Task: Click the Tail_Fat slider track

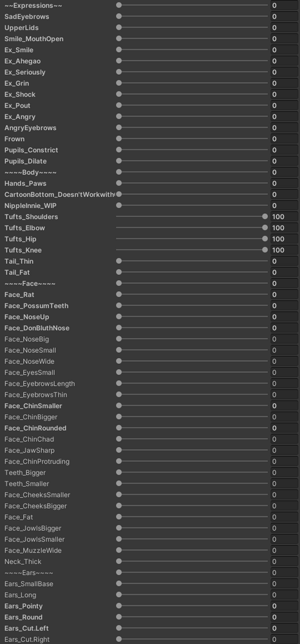Action: pos(192,272)
